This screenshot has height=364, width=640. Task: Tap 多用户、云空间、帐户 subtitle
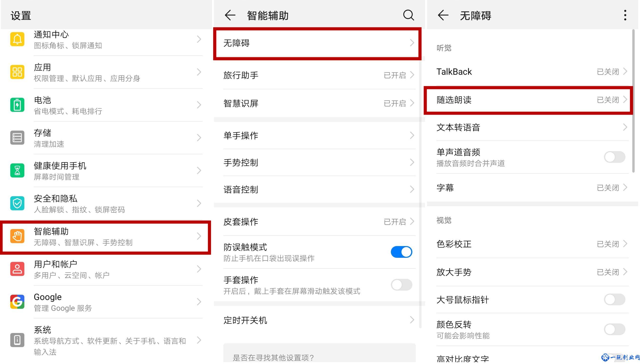[x=72, y=275]
